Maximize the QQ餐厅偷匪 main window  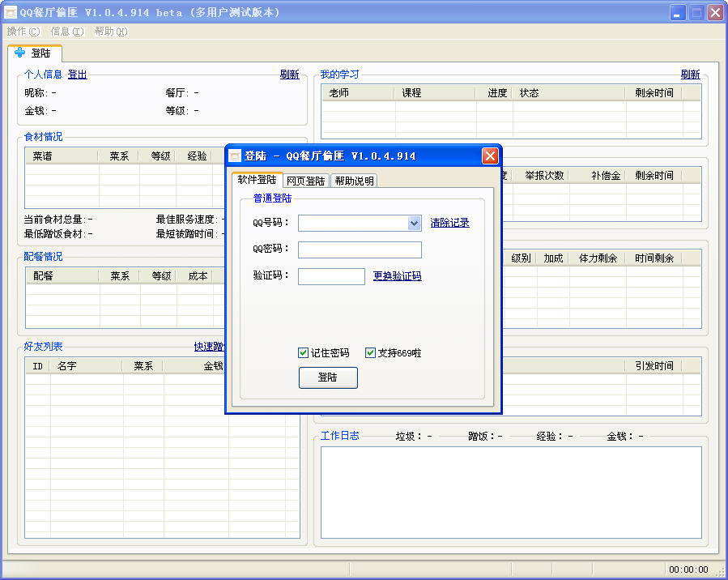click(x=696, y=13)
